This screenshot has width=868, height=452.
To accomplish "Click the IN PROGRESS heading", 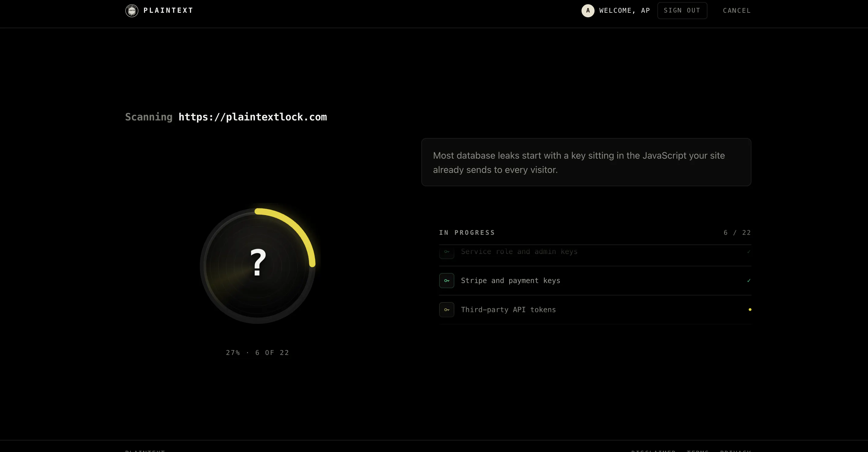I will 467,233.
